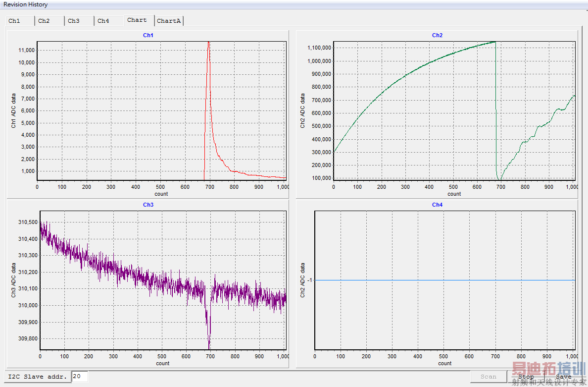Click the 'count' label under Ch1 chart
The height and width of the screenshot is (387, 588).
(x=161, y=194)
